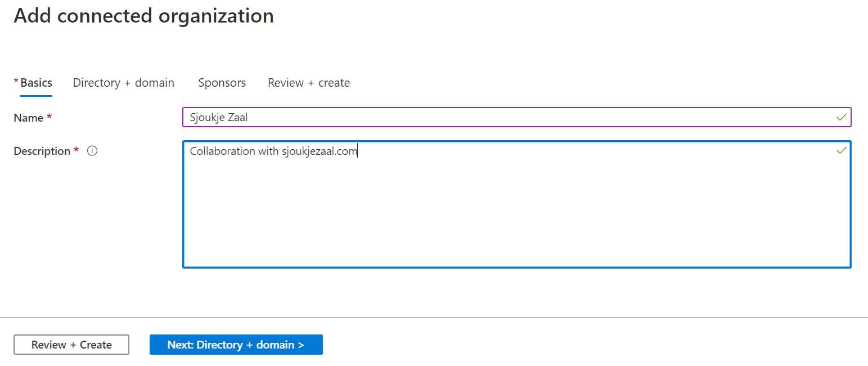Switch to the Basics tab
Viewport: 868px width, 366px height.
click(36, 82)
